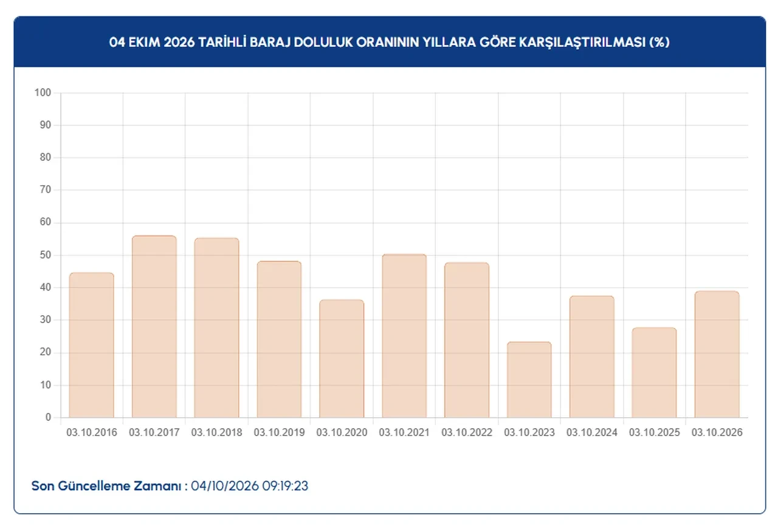This screenshot has width=778, height=532.
Task: Click the 'Son Güncelleme Zamanı' label
Action: coord(109,486)
